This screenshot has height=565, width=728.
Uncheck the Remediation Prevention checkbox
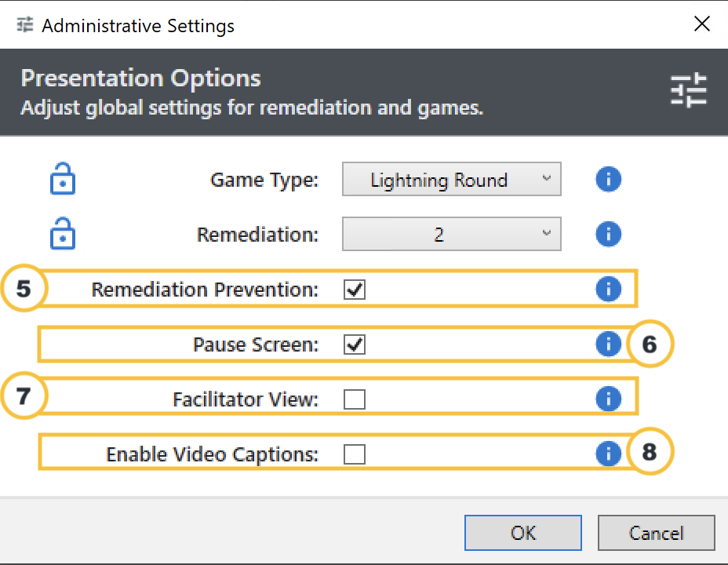(x=355, y=290)
